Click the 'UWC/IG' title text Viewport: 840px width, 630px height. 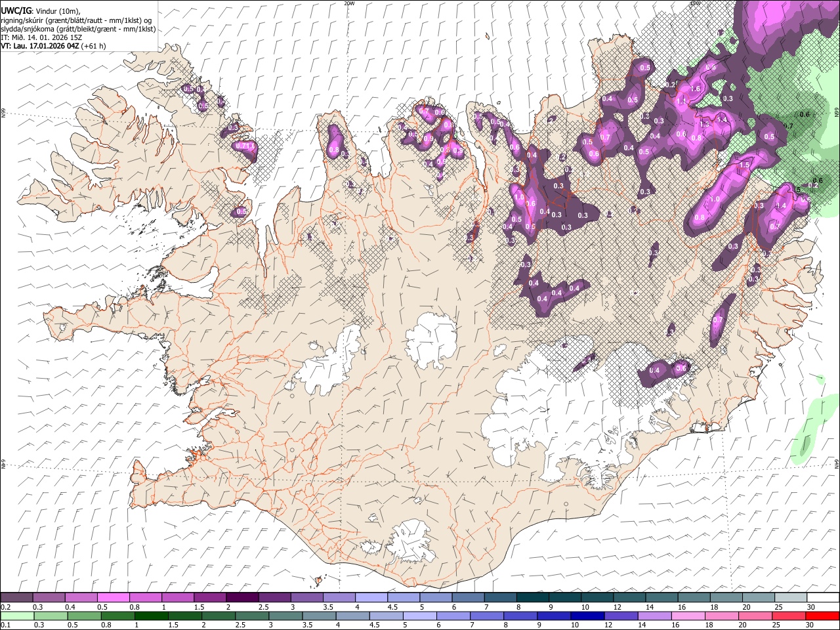[16, 10]
